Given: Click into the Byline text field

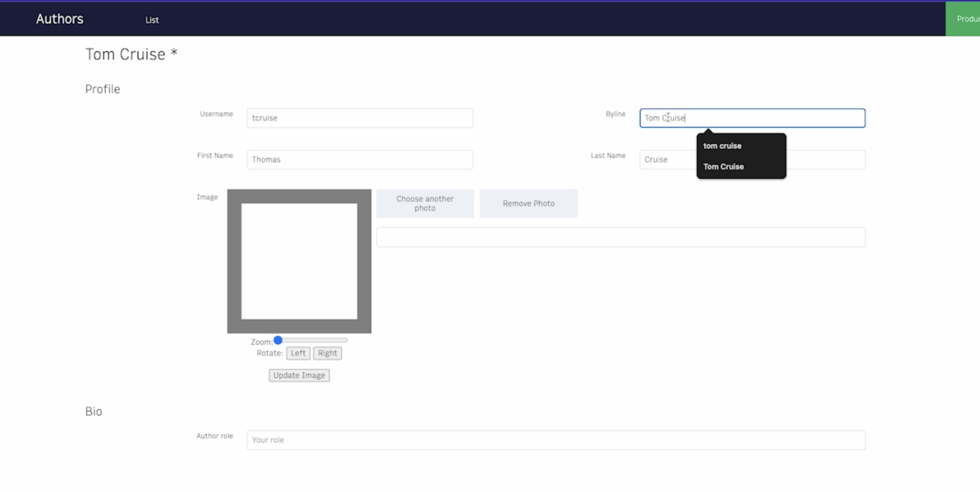Looking at the screenshot, I should (x=752, y=118).
